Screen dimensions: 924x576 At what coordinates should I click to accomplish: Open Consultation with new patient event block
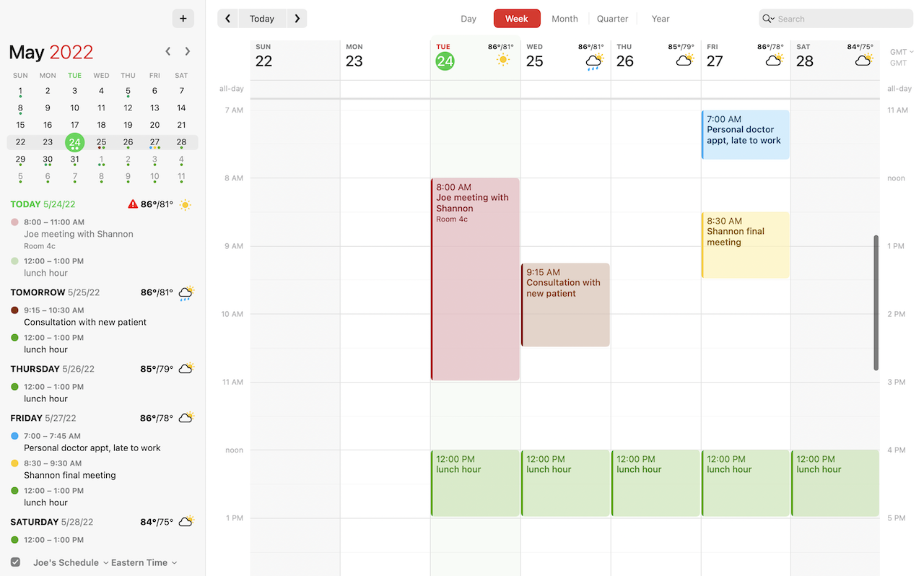pos(566,305)
